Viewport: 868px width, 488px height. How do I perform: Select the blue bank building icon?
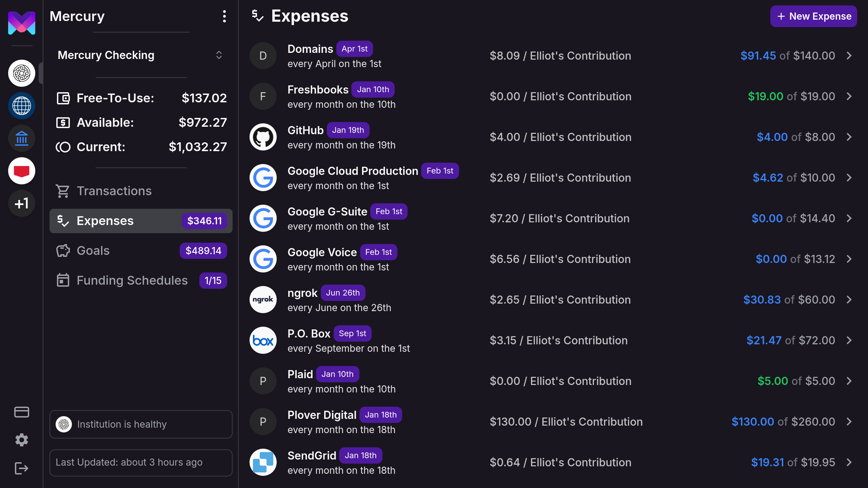tap(22, 138)
